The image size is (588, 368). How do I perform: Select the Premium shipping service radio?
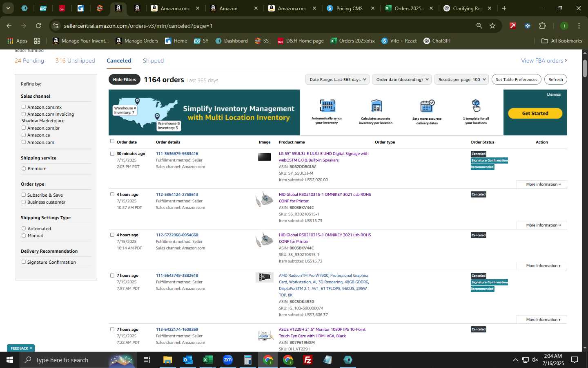point(24,168)
